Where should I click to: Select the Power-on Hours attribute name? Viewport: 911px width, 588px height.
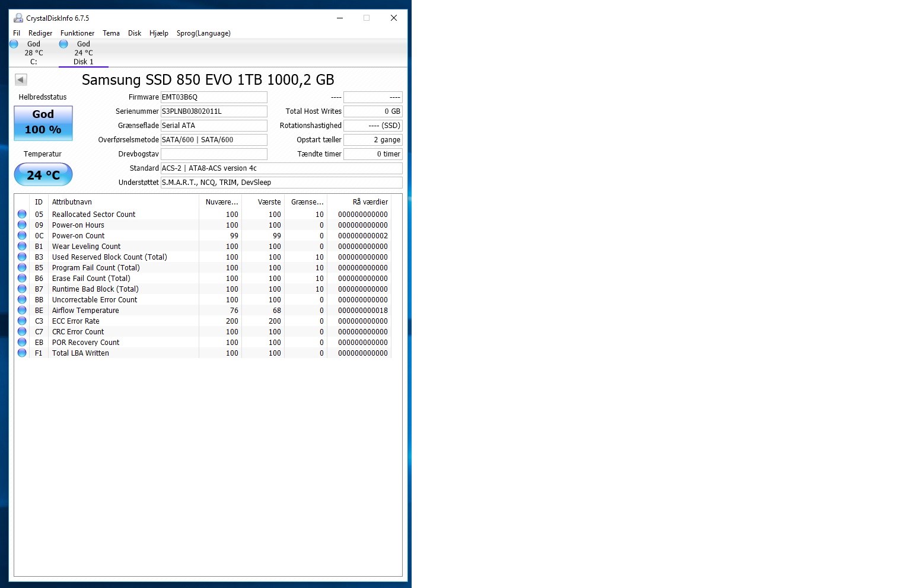[78, 225]
